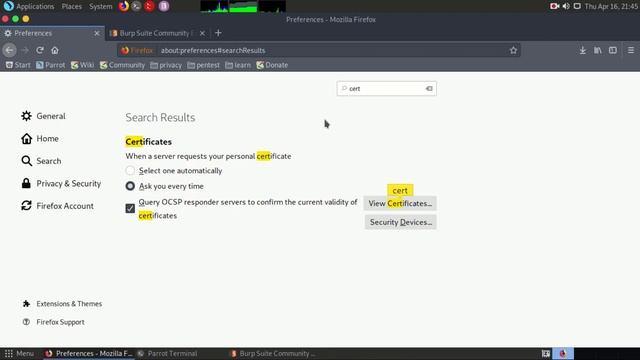Open the Places menu
This screenshot has width=640, height=360.
pyautogui.click(x=72, y=6)
